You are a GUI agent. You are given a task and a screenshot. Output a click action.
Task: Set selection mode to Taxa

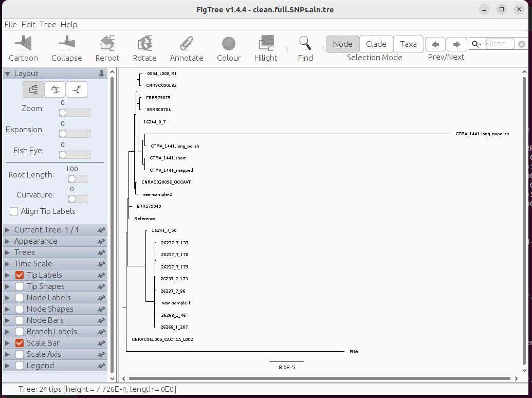pos(408,44)
